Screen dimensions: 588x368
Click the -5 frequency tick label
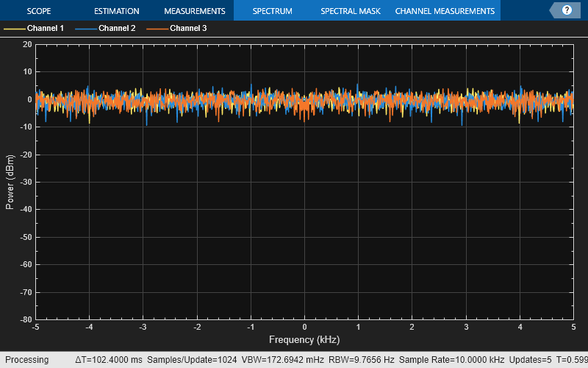pyautogui.click(x=35, y=327)
